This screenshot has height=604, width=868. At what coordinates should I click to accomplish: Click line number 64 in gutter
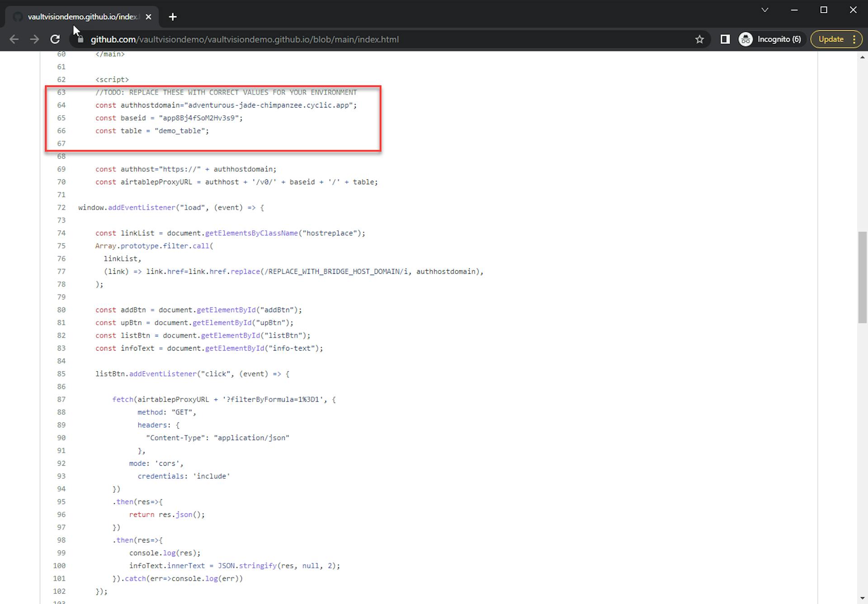[x=61, y=105]
